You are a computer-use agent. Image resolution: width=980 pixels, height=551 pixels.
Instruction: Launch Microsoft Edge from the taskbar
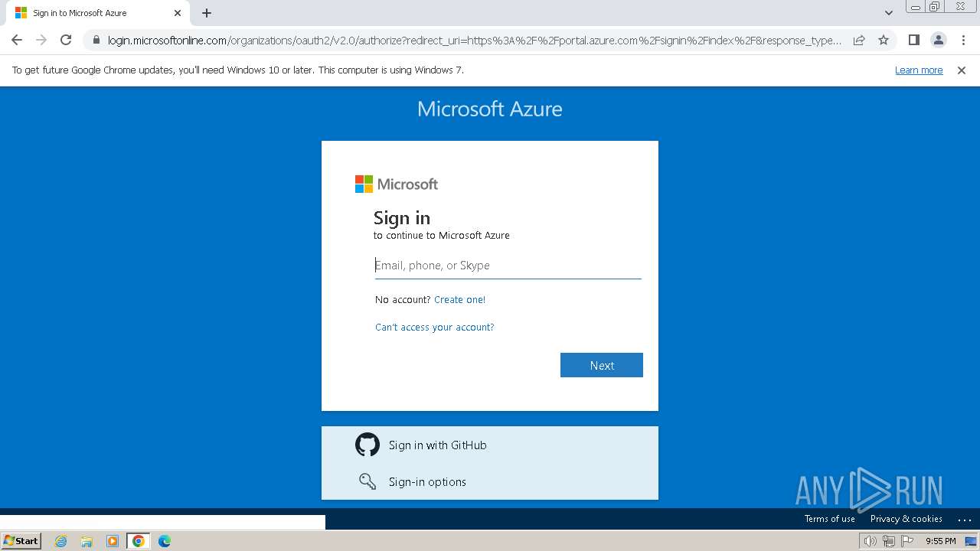click(164, 541)
